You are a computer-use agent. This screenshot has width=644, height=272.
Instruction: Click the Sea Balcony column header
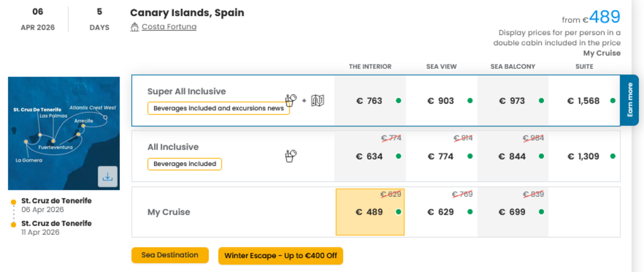513,67
